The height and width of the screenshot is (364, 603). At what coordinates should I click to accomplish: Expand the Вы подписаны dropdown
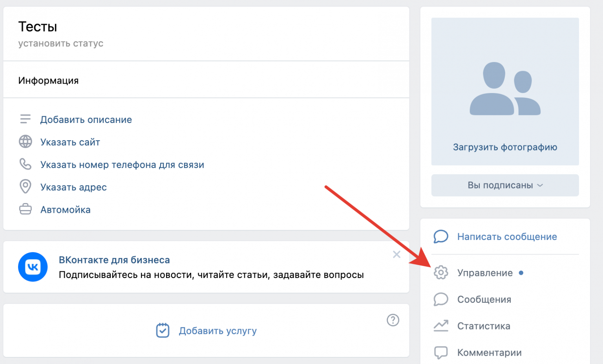point(505,185)
